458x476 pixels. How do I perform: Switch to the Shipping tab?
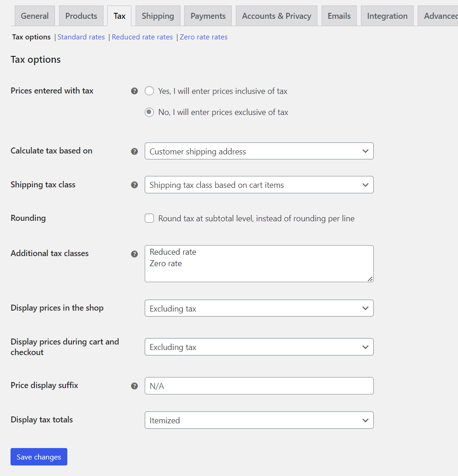pos(158,16)
